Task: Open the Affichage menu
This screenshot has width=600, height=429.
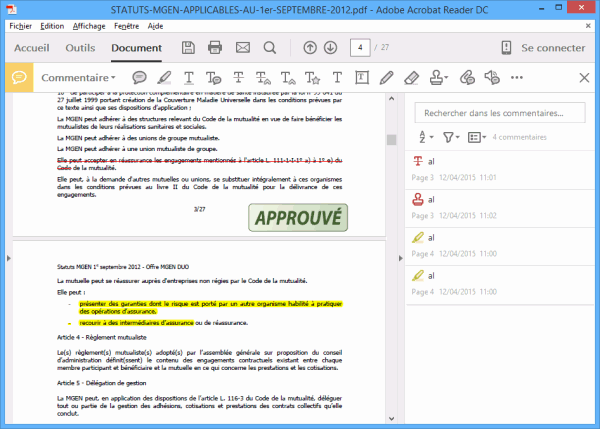Action: click(x=89, y=26)
